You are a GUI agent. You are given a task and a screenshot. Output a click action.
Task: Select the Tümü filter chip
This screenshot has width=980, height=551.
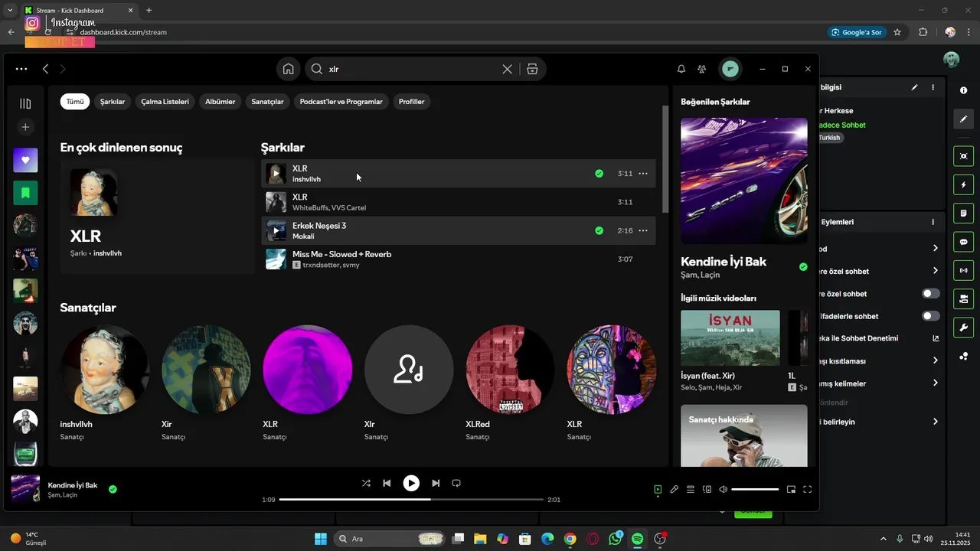tap(75, 102)
